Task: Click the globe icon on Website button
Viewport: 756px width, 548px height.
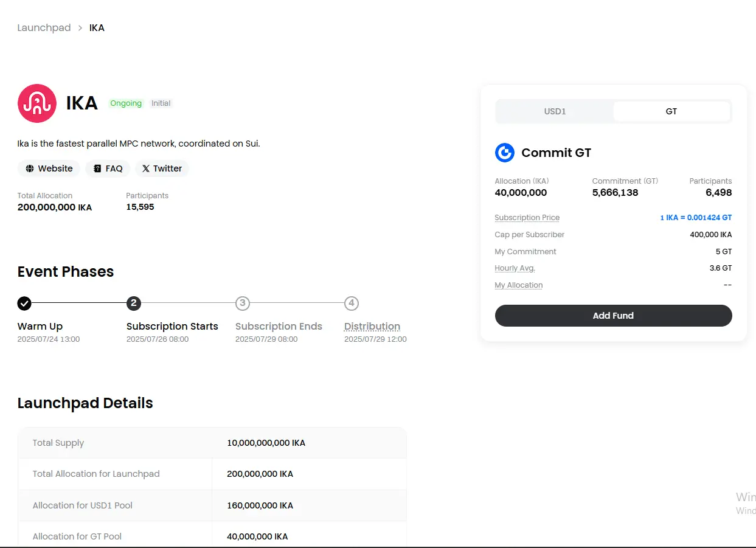Action: coord(30,168)
